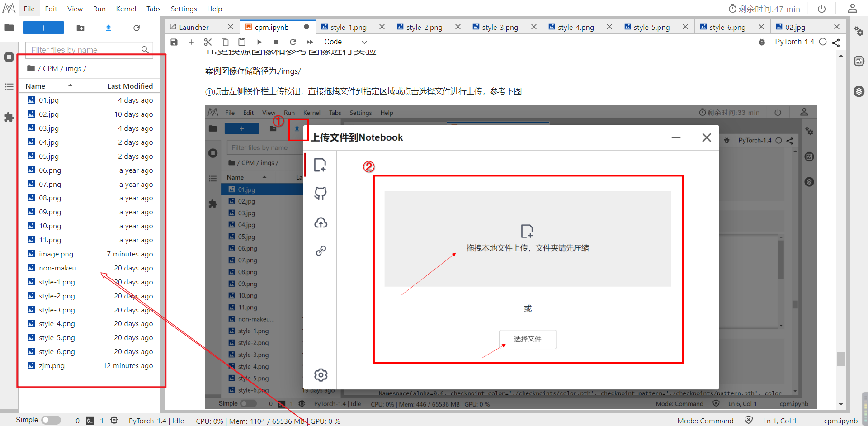Image resolution: width=868 pixels, height=426 pixels.
Task: Select file 11.png in file browser
Action: tap(90, 240)
